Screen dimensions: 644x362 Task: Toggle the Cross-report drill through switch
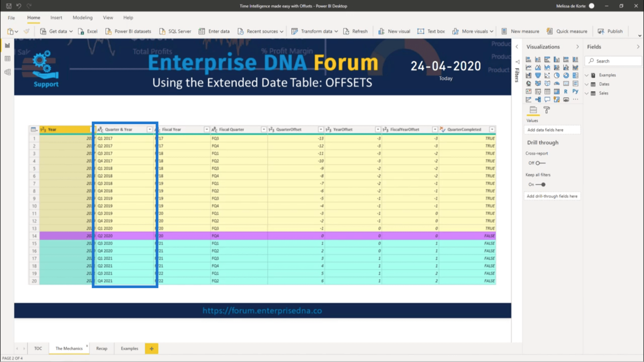click(540, 163)
